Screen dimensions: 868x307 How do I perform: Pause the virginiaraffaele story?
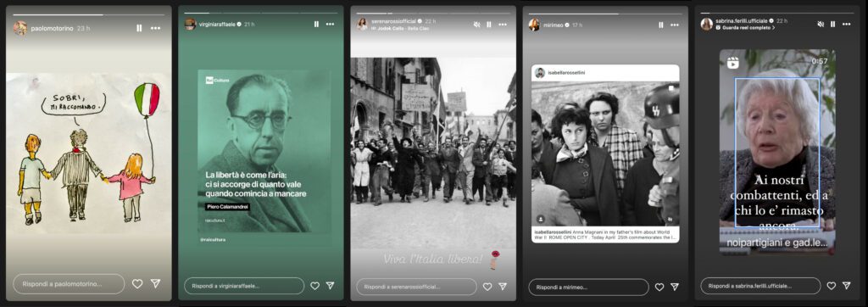(316, 25)
